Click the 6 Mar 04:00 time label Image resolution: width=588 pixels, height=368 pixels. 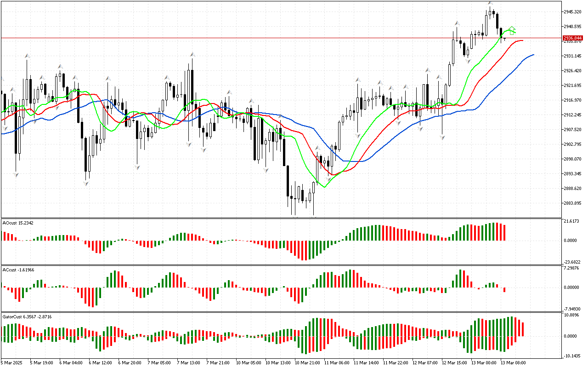tap(71, 363)
